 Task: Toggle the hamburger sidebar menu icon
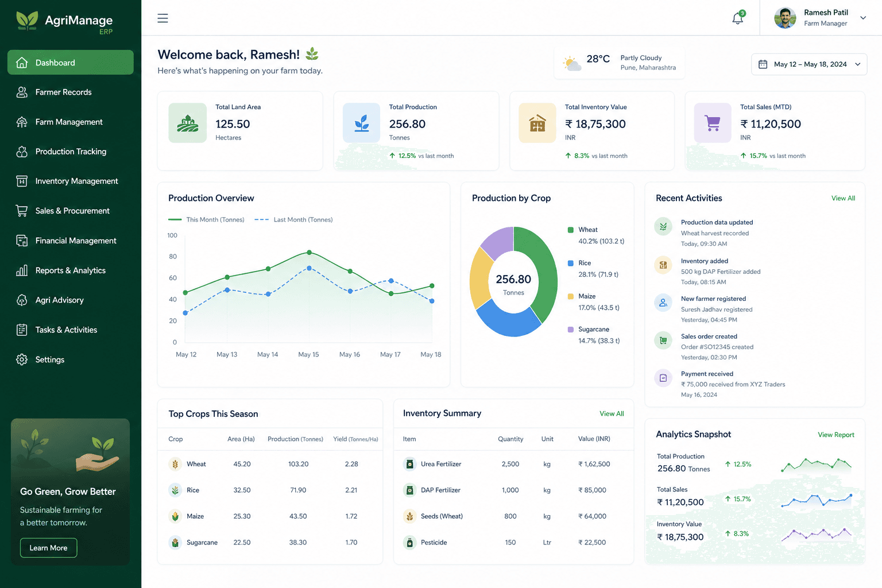coord(163,18)
